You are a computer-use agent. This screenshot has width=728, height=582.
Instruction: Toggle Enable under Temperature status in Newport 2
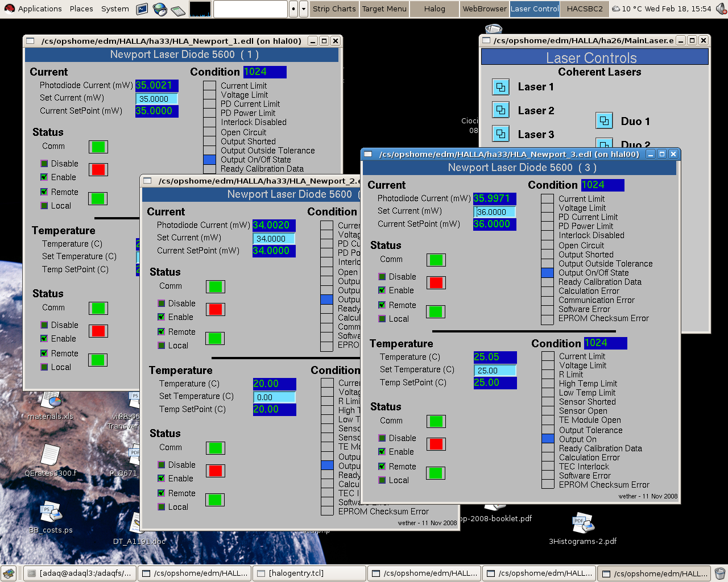point(162,479)
